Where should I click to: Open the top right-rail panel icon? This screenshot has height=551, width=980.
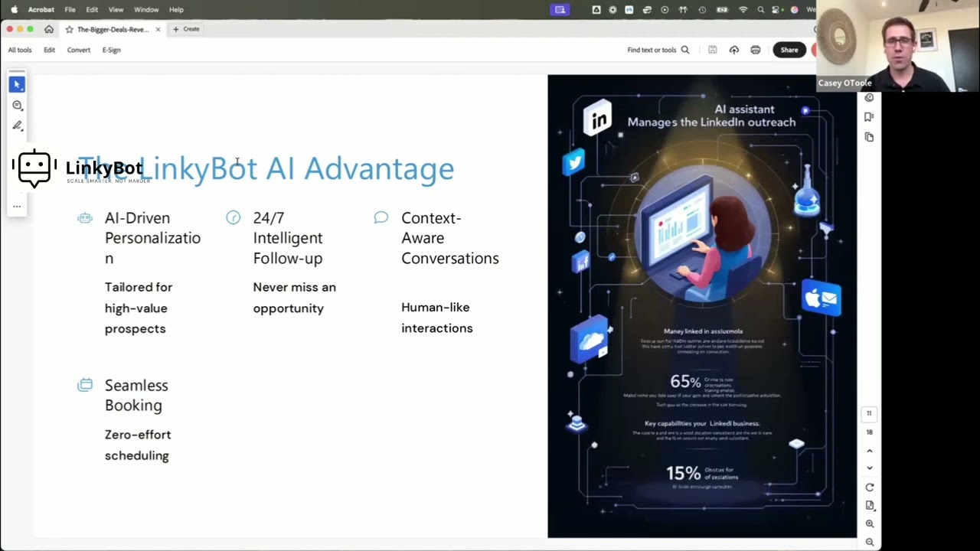coord(869,98)
